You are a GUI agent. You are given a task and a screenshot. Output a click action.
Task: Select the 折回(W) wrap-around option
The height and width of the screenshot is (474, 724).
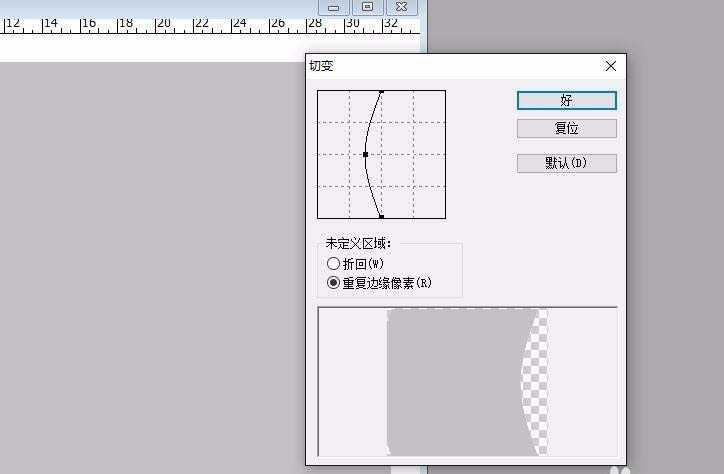click(x=355, y=264)
